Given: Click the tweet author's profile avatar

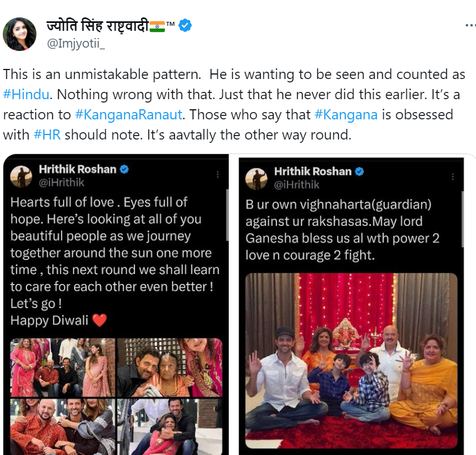Looking at the screenshot, I should click(x=20, y=34).
